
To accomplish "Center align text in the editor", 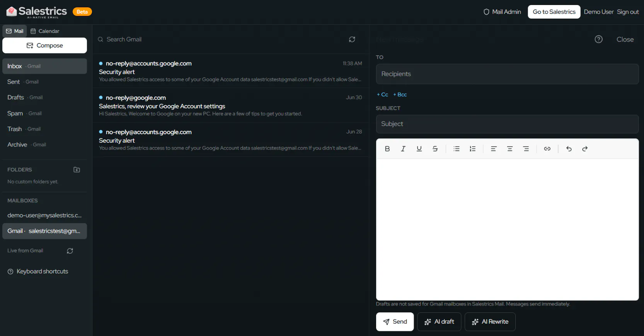I will pos(510,149).
